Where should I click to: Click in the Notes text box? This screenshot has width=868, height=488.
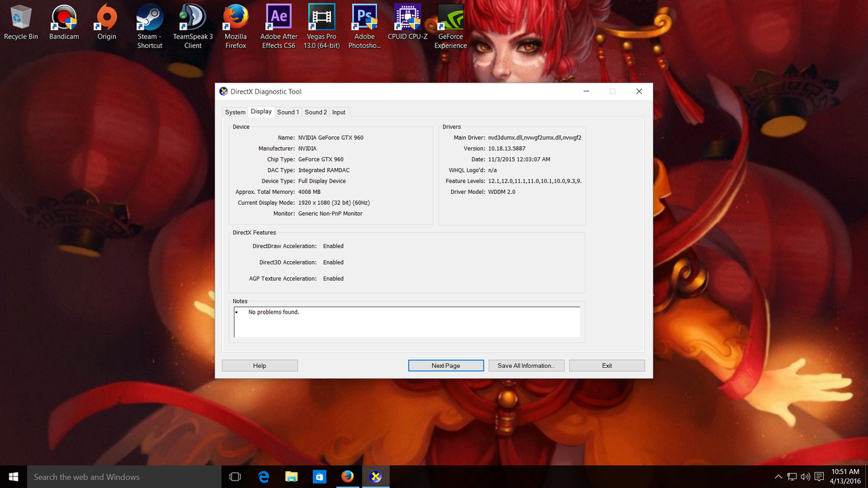tap(407, 322)
